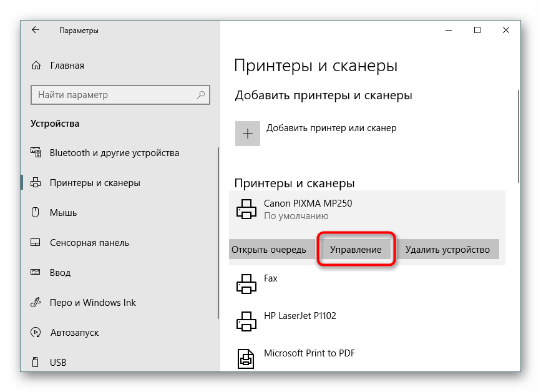Go to Сенсорная панель settings

[x=89, y=243]
